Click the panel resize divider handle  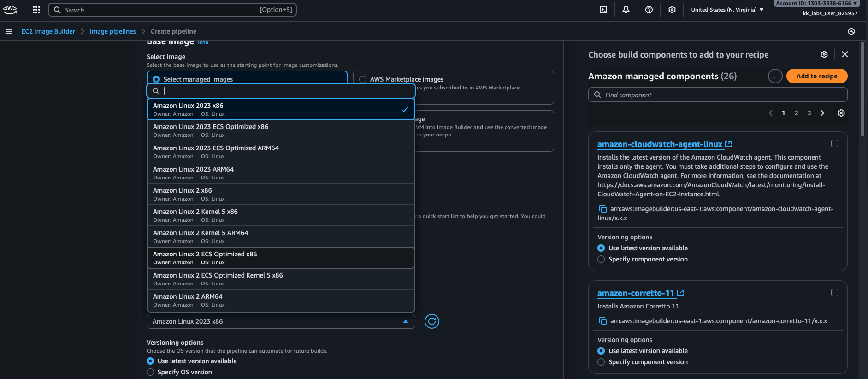pos(579,214)
